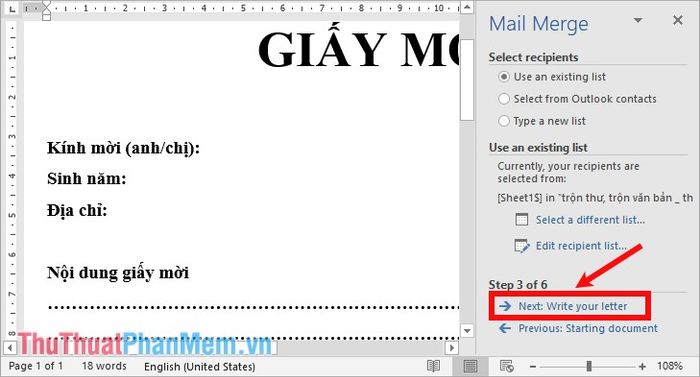Click the first dotted line in document
The image size is (700, 377).
[x=253, y=307]
